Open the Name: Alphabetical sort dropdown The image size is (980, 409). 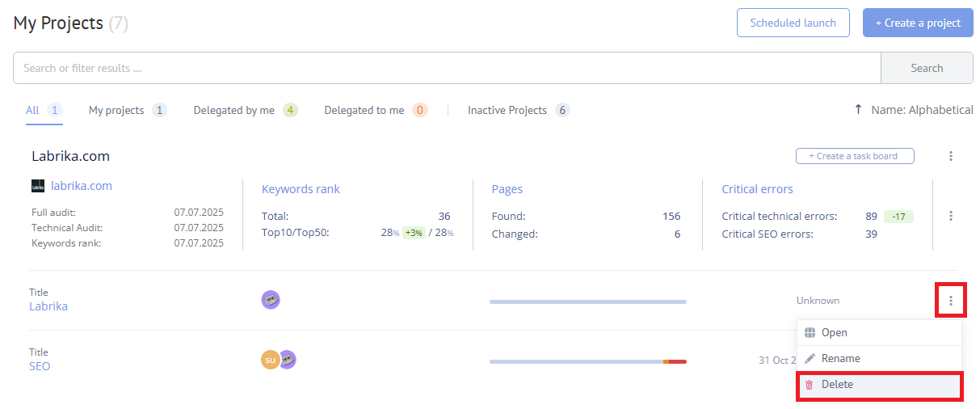point(922,110)
